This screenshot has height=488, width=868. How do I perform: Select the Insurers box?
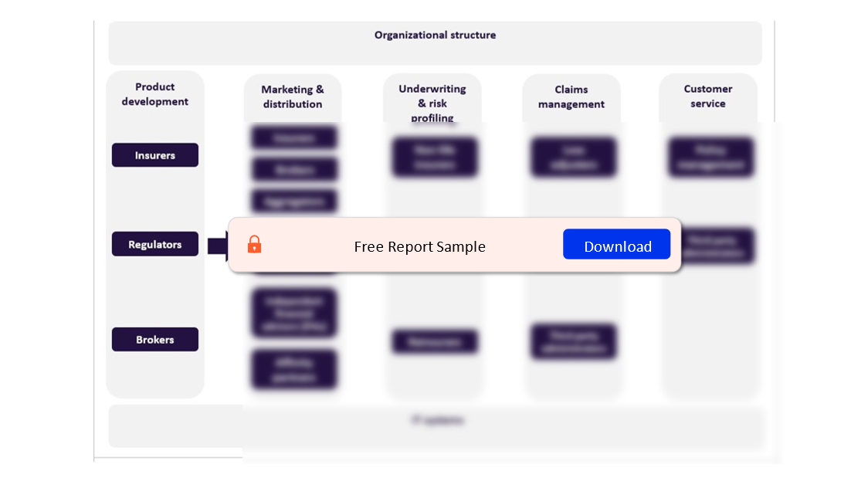pos(155,155)
